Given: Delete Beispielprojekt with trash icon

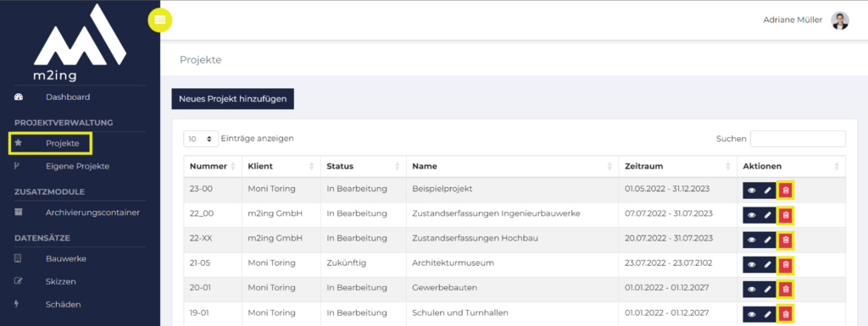Looking at the screenshot, I should tap(785, 190).
